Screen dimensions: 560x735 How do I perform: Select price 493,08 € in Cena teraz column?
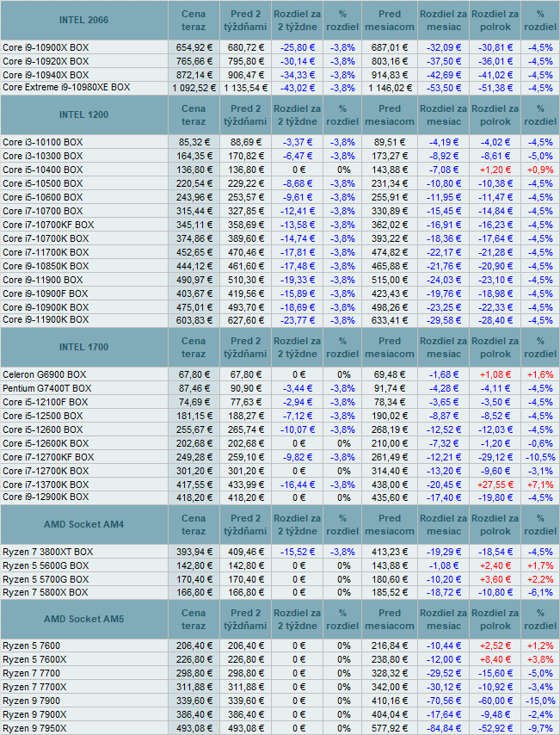click(194, 728)
